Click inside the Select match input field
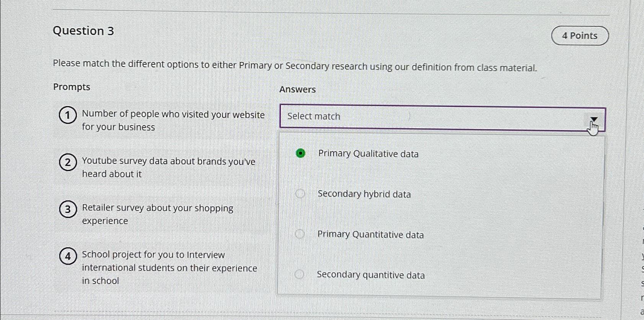This screenshot has width=644, height=320. (x=383, y=116)
